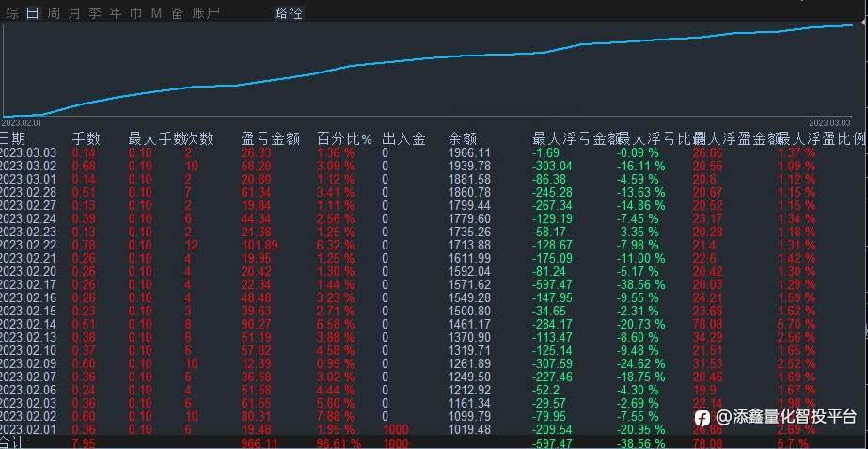
Task: Click profit value 101.89
Action: (259, 245)
